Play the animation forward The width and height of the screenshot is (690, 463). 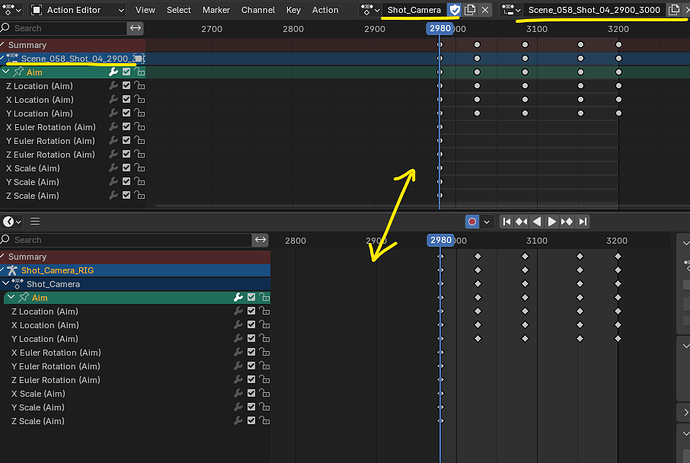[x=551, y=222]
